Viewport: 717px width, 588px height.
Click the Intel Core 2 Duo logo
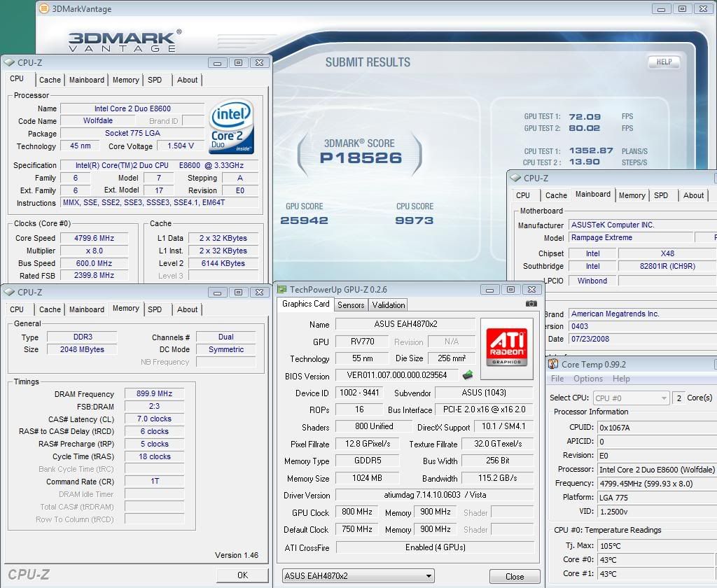coord(231,126)
